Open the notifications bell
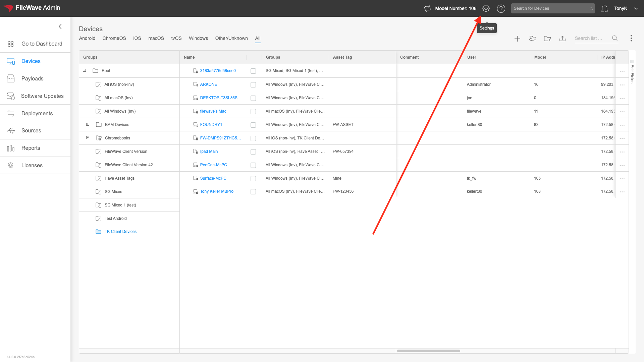Image resolution: width=644 pixels, height=362 pixels. point(604,8)
